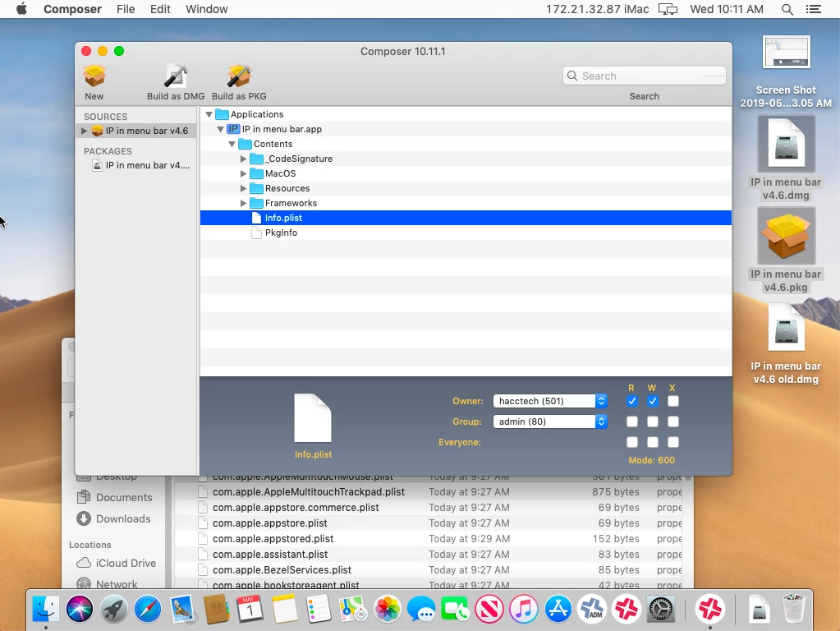This screenshot has width=840, height=631.
Task: Expand the Frameworks folder
Action: [x=243, y=203]
